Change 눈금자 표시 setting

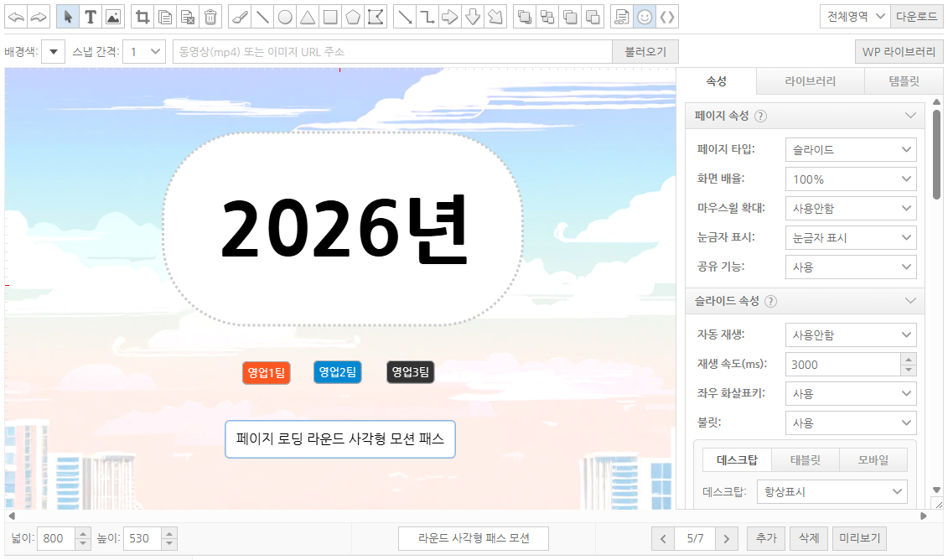tap(850, 237)
